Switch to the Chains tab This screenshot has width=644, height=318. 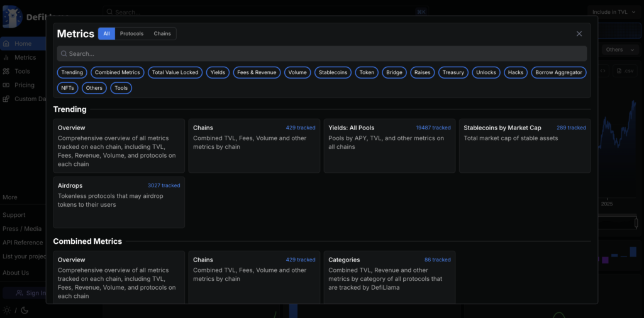pos(162,34)
